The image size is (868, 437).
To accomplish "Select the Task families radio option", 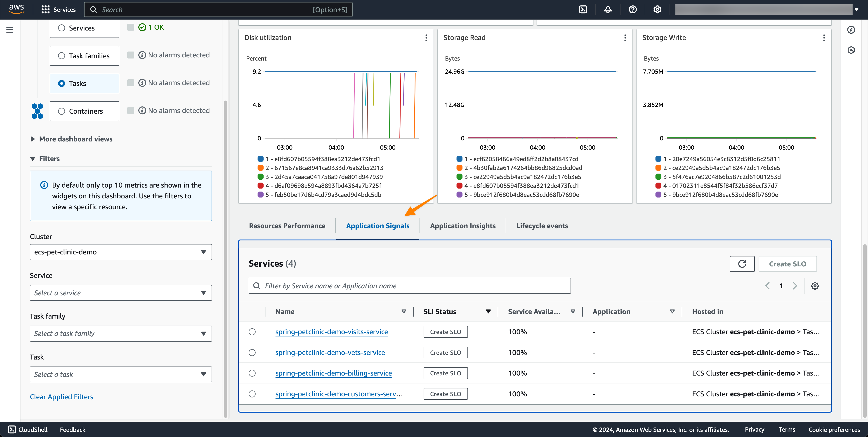I will point(61,56).
